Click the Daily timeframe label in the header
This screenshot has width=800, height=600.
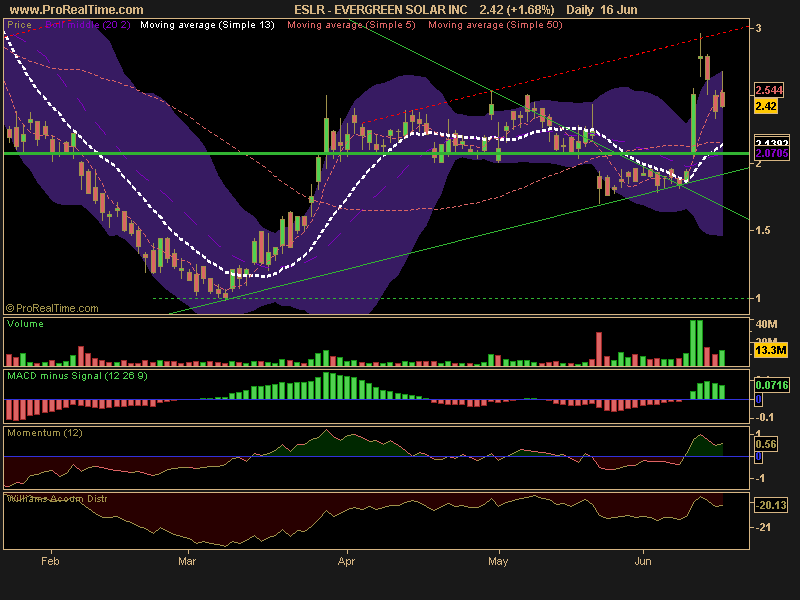point(580,10)
